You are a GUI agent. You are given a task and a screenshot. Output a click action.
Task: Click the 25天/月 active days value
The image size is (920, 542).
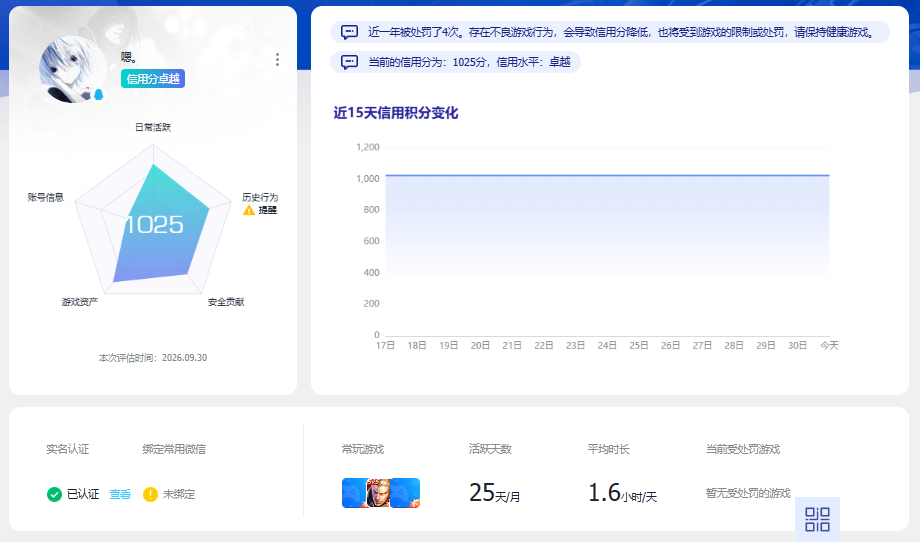(495, 493)
